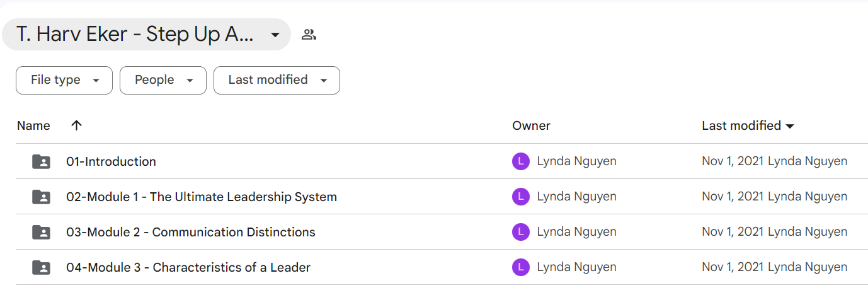
Task: Click Lynda Nguyen avatar in 01-Introduction row
Action: [520, 161]
